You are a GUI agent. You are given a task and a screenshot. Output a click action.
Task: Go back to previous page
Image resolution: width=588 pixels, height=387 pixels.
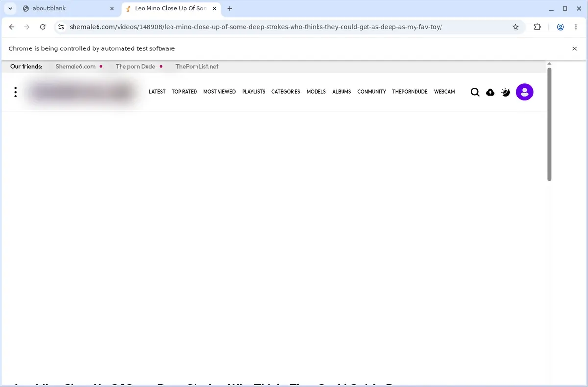point(12,27)
